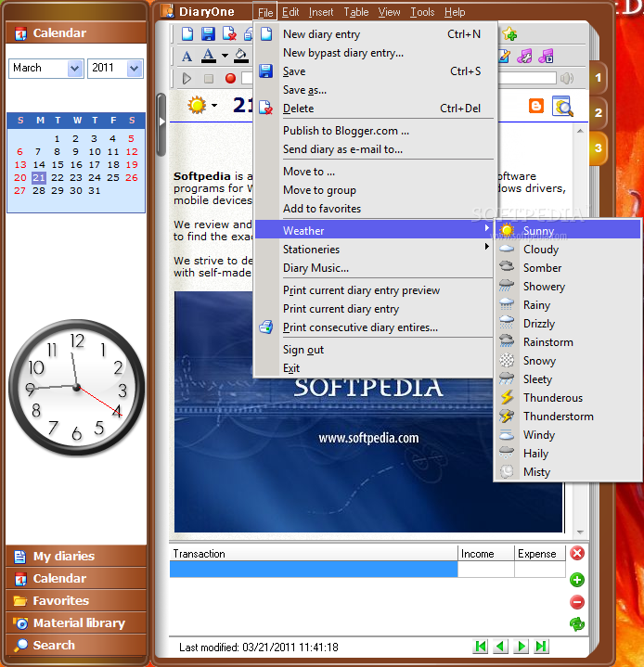The image size is (644, 667).
Task: Select Diary Music menu item
Action: pos(374,268)
